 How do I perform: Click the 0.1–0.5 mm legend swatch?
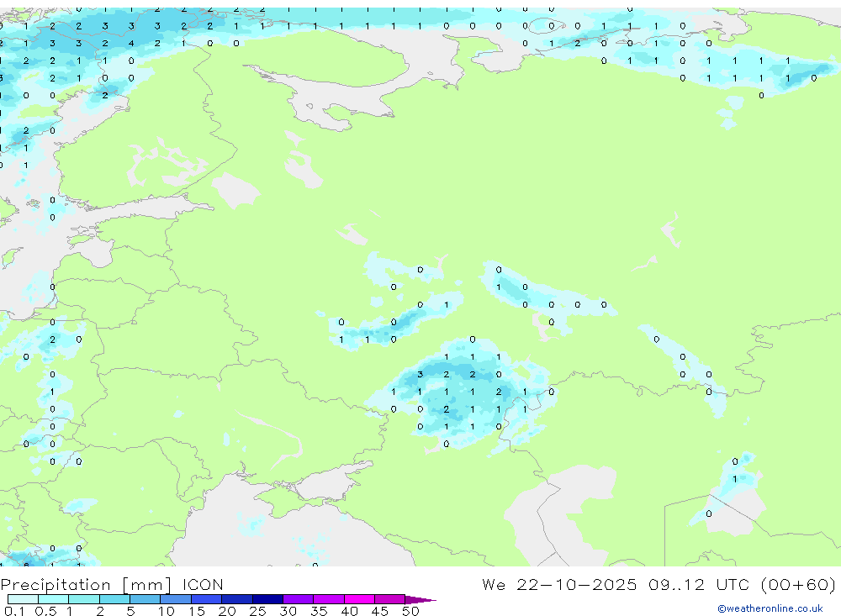click(23, 599)
